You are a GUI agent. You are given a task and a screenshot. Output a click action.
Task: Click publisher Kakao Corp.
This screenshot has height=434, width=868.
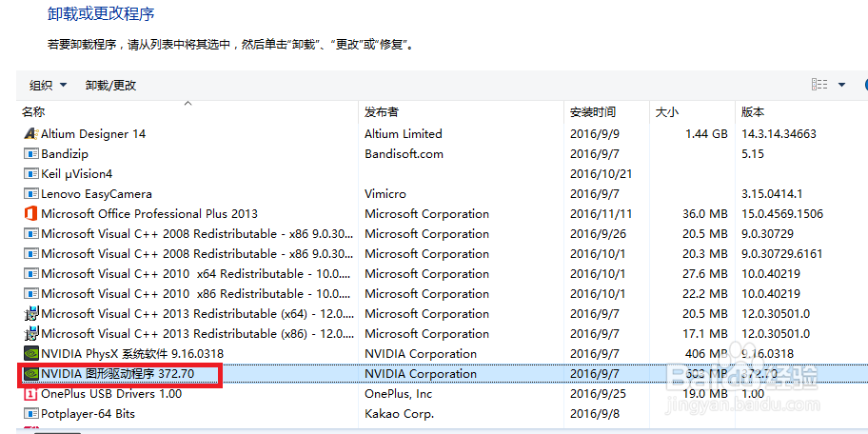(399, 413)
